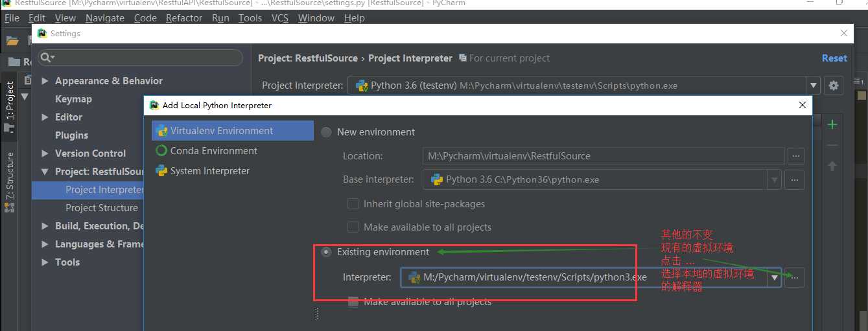Choose the New environment radio button

point(327,132)
